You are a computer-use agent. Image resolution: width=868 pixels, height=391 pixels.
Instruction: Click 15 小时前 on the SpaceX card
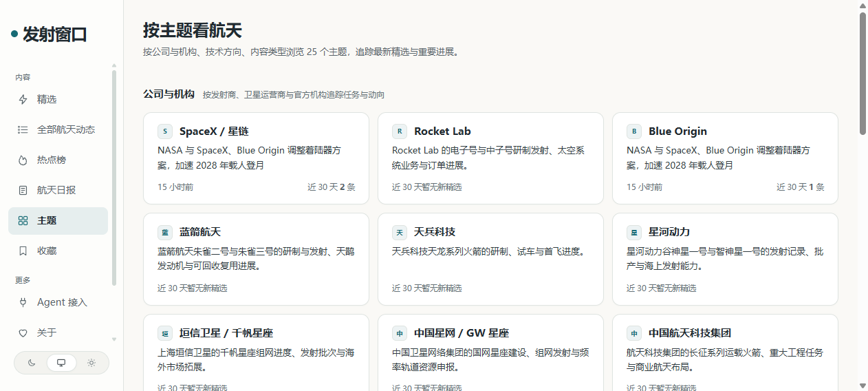click(175, 187)
